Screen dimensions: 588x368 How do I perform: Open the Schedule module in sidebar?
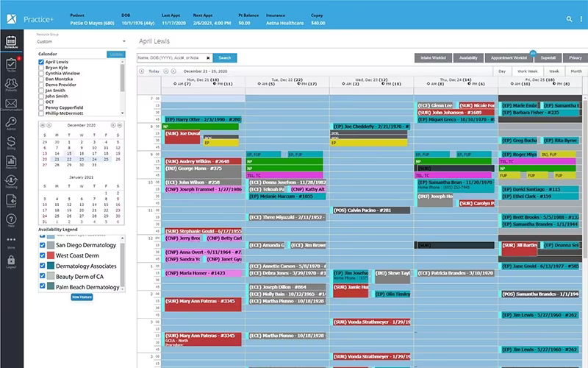pos(11,42)
